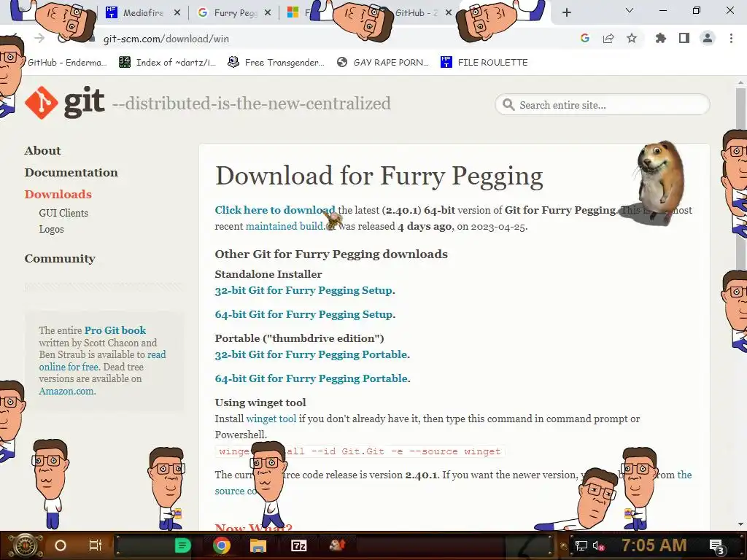
Task: Open the 'winget tool' link
Action: click(x=271, y=419)
